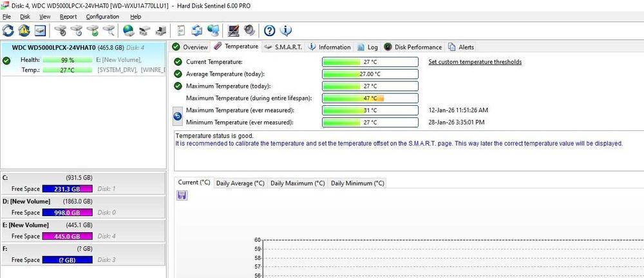Click the Temp. 27 °C bar in disk list
The image size is (644, 278).
pos(68,70)
